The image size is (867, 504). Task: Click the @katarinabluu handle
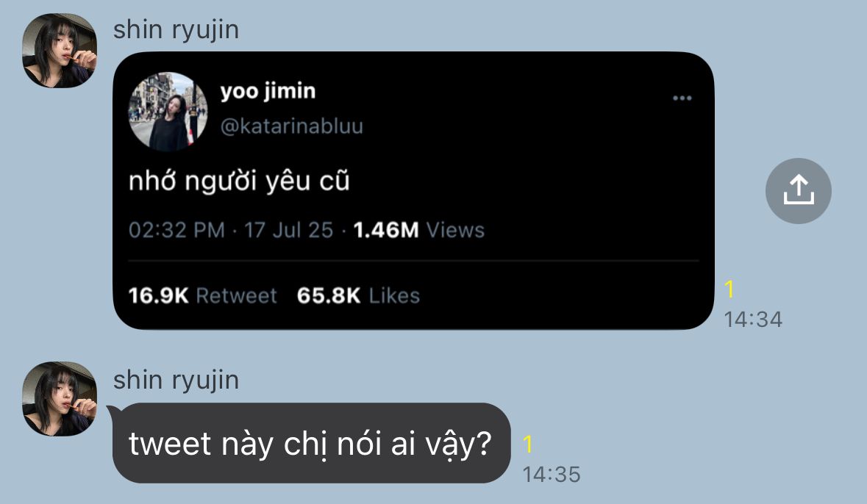pos(291,126)
